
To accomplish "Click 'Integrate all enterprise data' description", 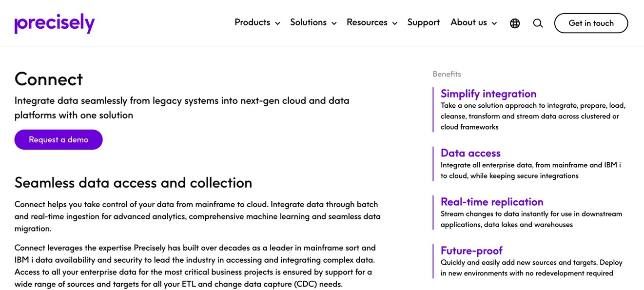I will [x=531, y=171].
